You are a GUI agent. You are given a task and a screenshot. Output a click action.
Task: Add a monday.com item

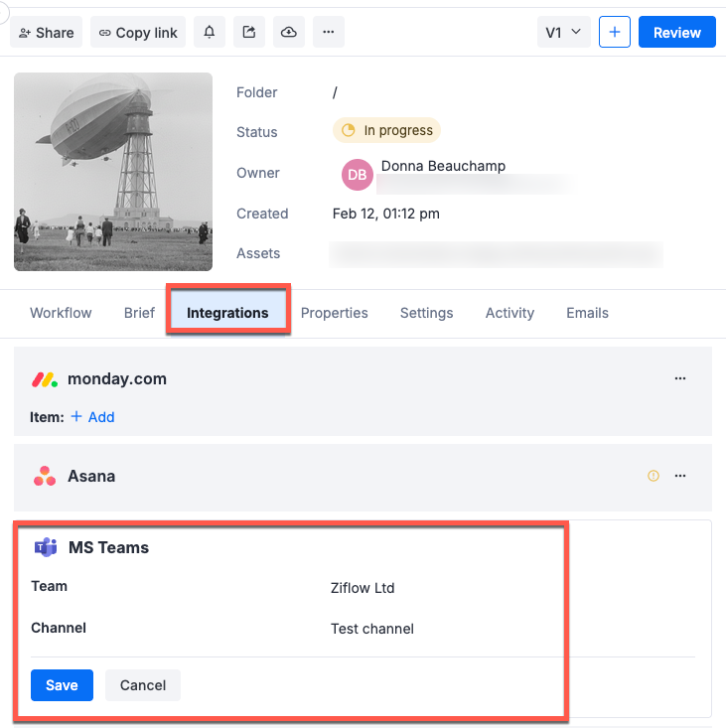coord(92,417)
